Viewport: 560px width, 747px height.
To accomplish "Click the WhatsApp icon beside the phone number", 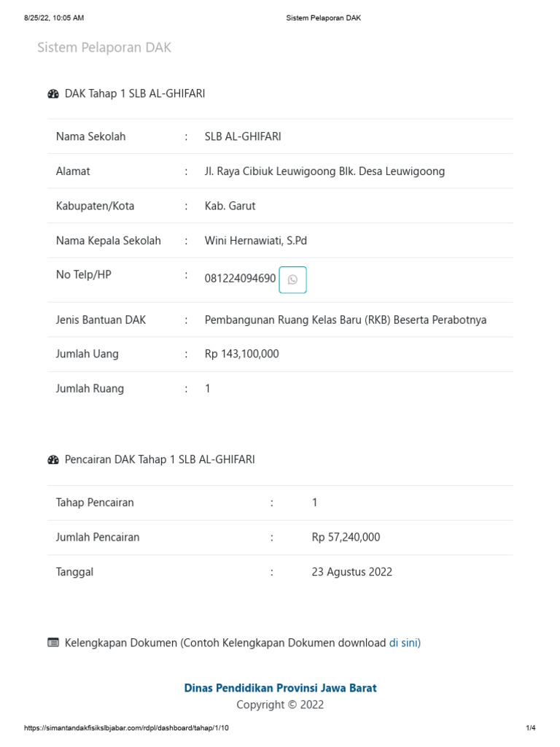I will 292,279.
